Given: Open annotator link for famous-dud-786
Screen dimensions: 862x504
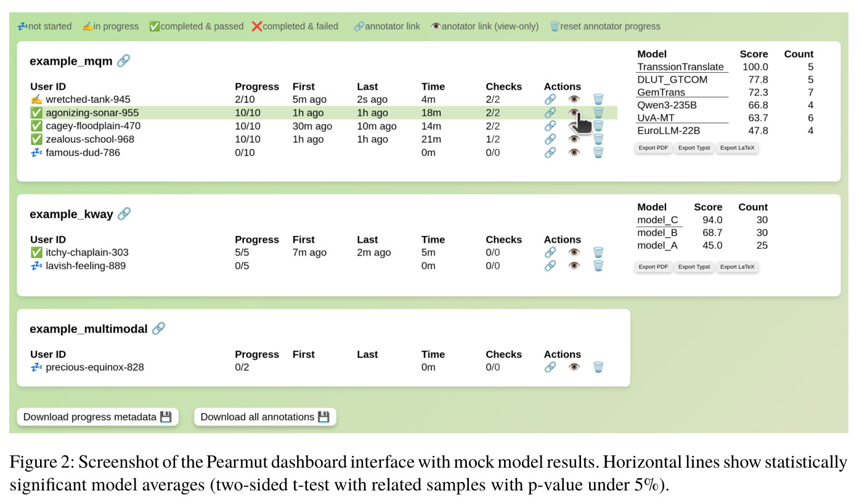Looking at the screenshot, I should [x=550, y=152].
